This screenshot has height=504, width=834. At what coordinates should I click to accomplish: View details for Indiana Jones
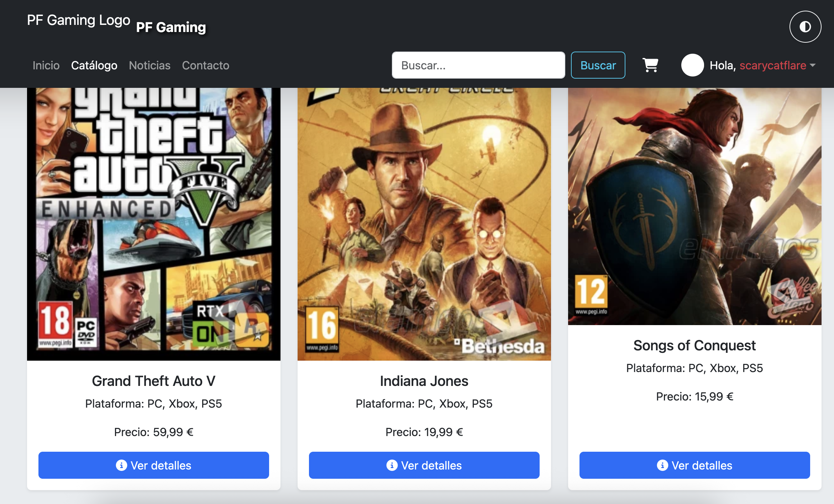point(424,465)
